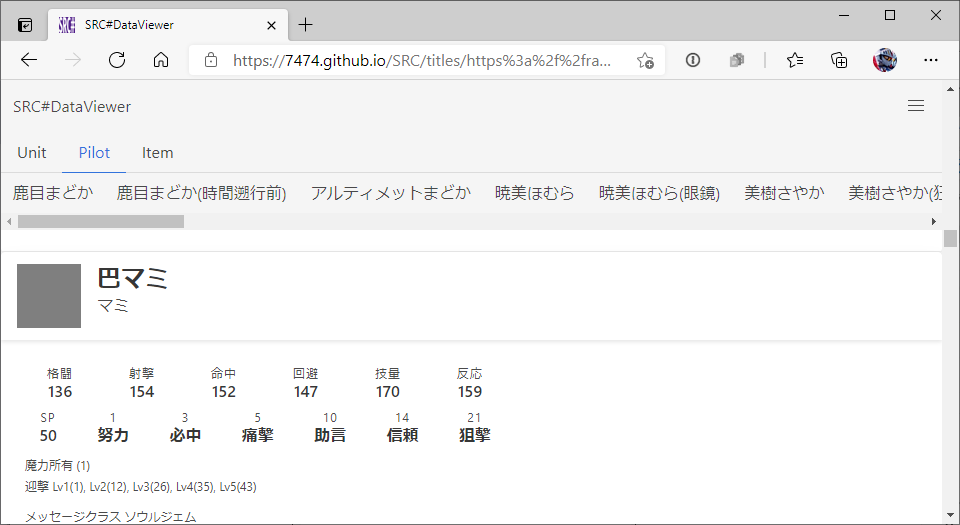Go forward to the next page
This screenshot has height=525, width=960.
pyautogui.click(x=73, y=60)
